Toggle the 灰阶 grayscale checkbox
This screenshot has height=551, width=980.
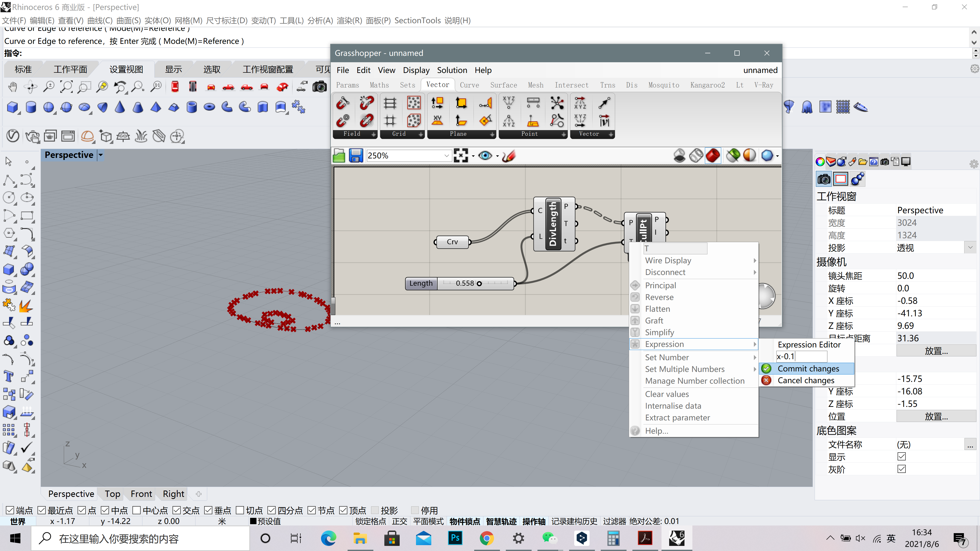tap(901, 469)
